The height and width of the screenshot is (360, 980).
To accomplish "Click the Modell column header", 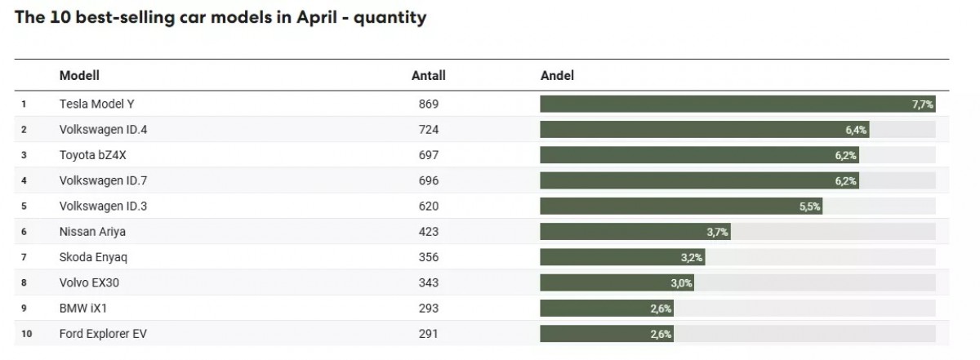I will pos(79,76).
